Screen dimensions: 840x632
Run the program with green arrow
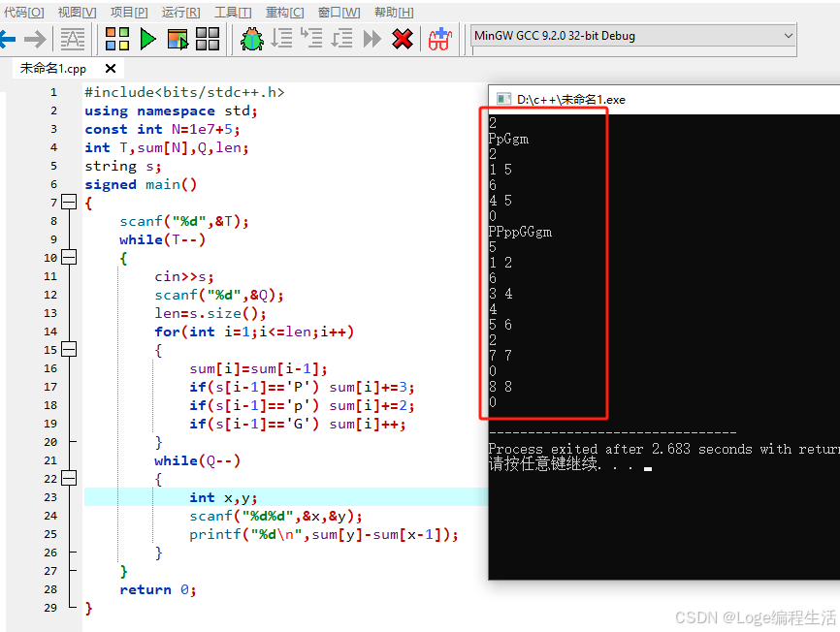pos(147,39)
